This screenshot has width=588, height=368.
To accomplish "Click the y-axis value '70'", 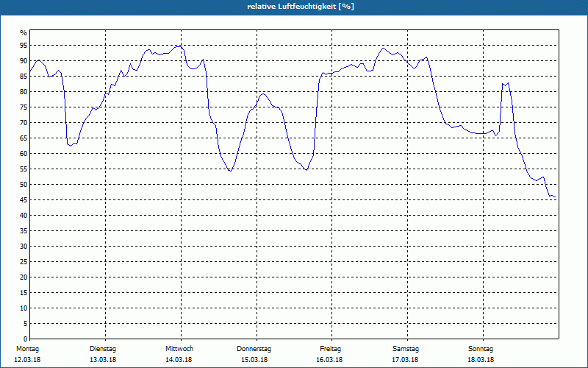I will click(x=24, y=123).
